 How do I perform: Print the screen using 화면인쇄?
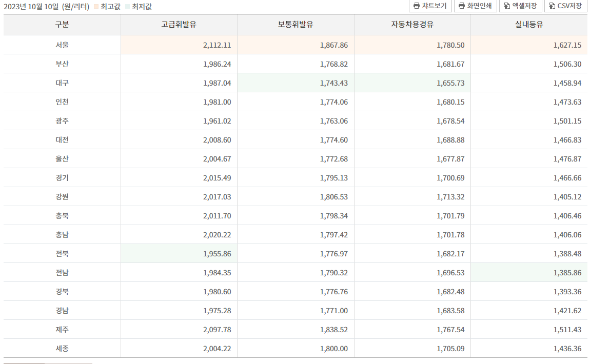pos(475,6)
